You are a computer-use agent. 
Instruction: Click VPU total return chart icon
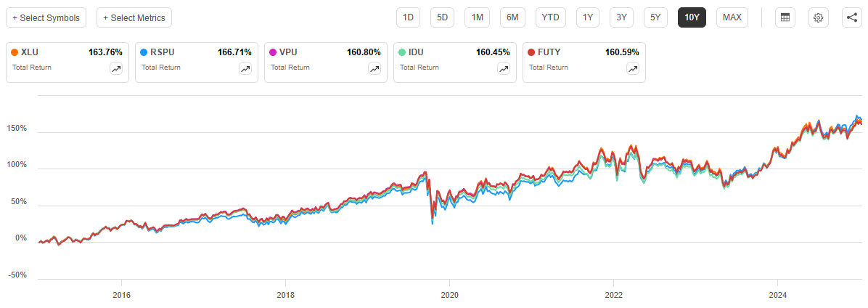pos(374,68)
